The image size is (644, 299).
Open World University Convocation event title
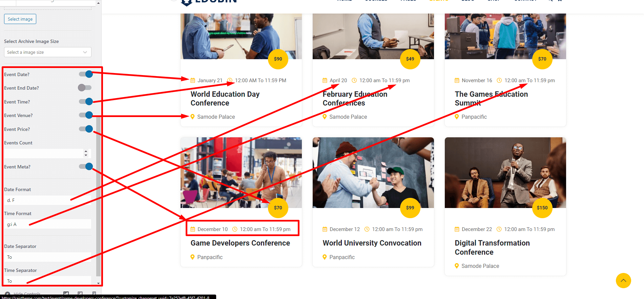click(x=372, y=243)
